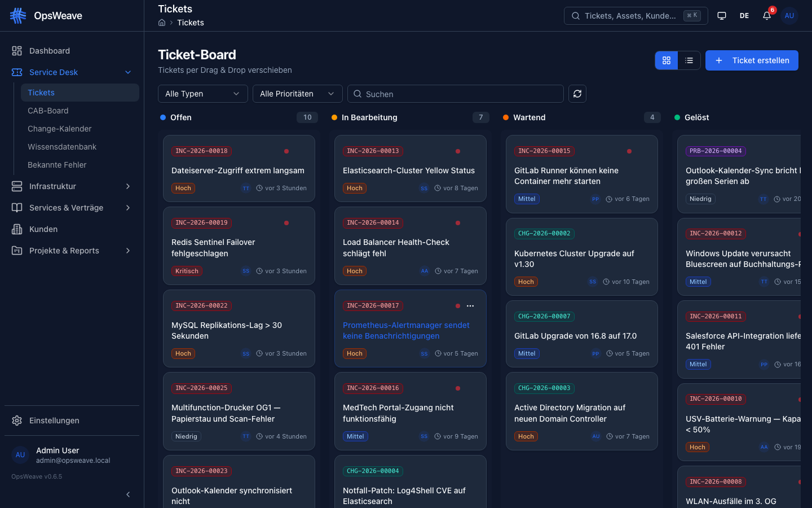Viewport: 812px width, 508px height.
Task: Open the more options menu on the Prometheus ticket
Action: point(470,306)
